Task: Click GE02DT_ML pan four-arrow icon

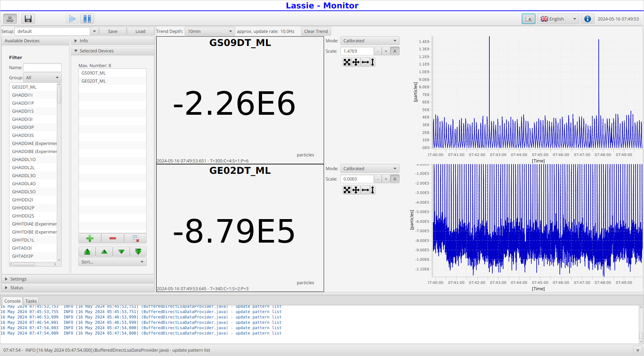Action: (356, 190)
